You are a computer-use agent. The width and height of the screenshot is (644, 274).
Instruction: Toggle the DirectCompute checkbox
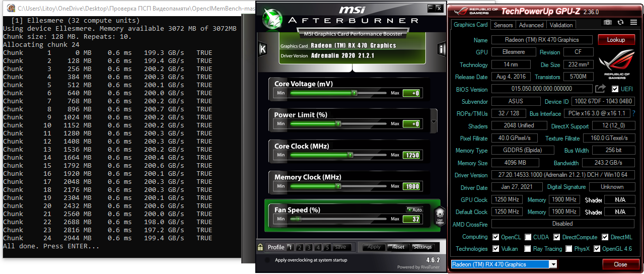(x=557, y=237)
